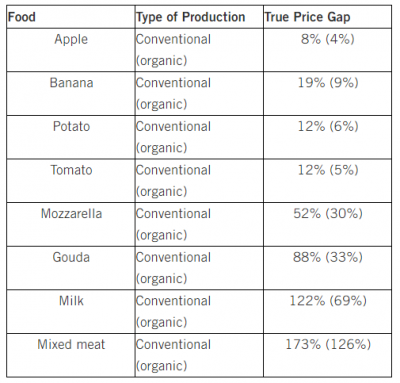Select Conventional text in Apple row
Image resolution: width=400 pixels, height=383 pixels.
click(173, 39)
